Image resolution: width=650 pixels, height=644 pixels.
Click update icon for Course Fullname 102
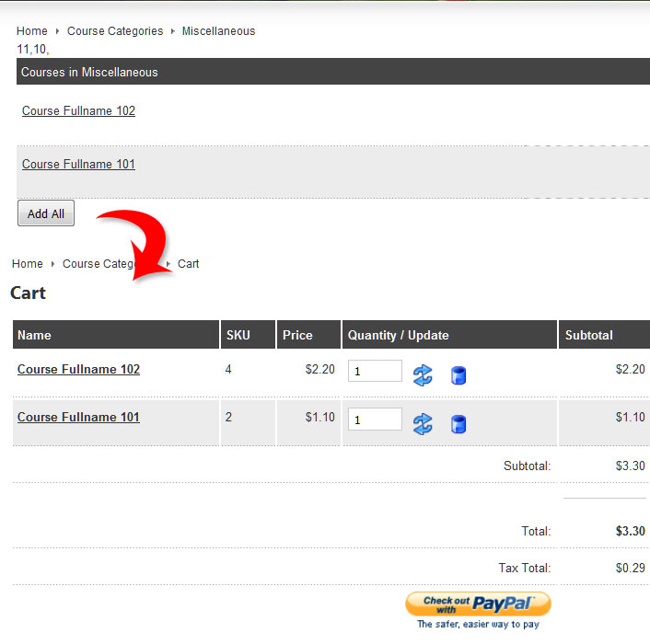(x=423, y=374)
